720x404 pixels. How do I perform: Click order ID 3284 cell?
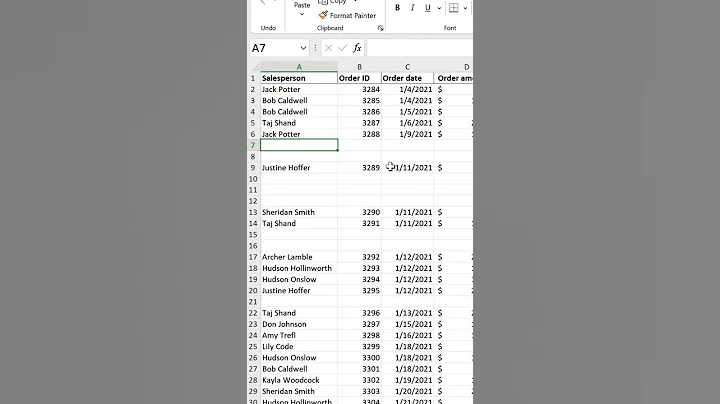pos(360,90)
